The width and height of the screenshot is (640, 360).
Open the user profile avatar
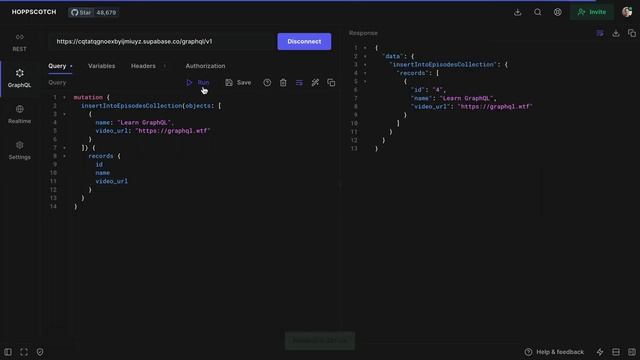(x=627, y=12)
